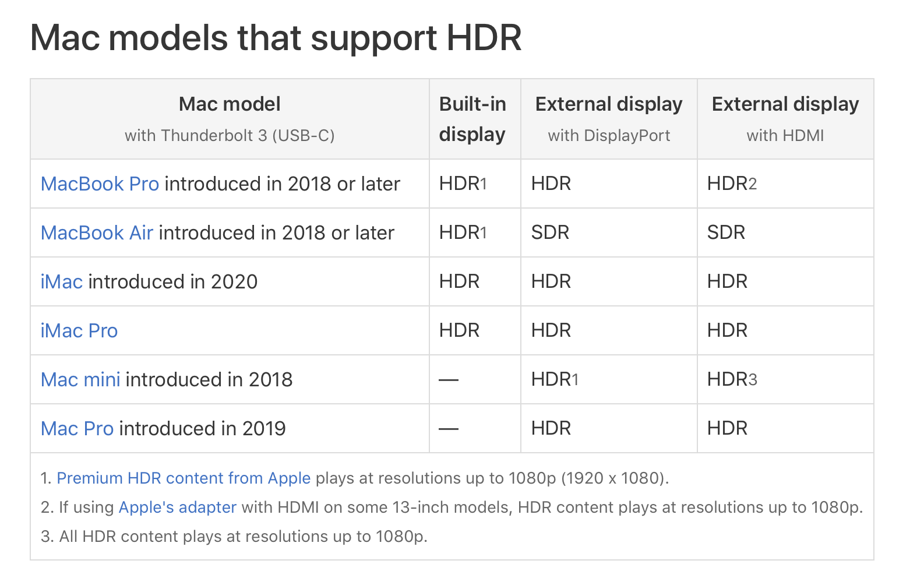This screenshot has width=924, height=578.
Task: Open the MacBook Pro link
Action: click(100, 184)
